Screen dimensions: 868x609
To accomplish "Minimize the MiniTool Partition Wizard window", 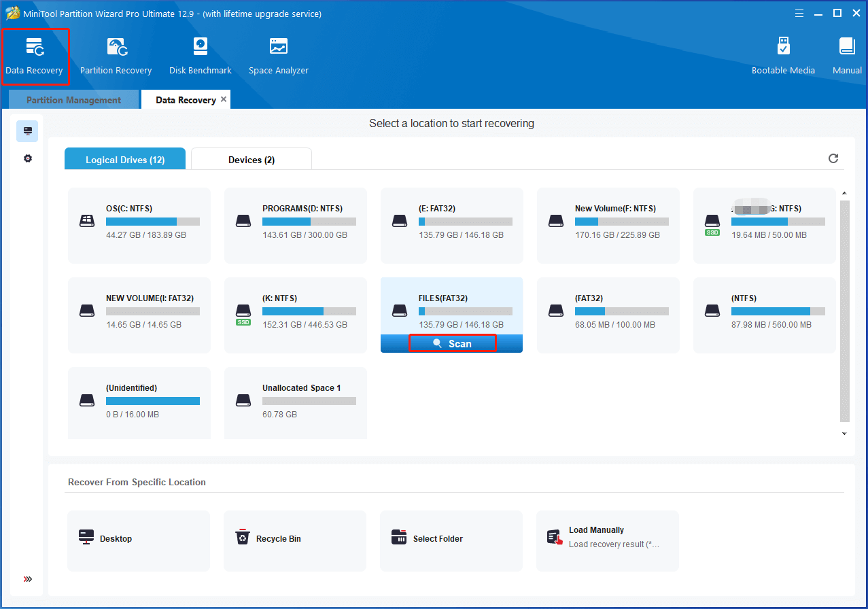I will pos(818,13).
